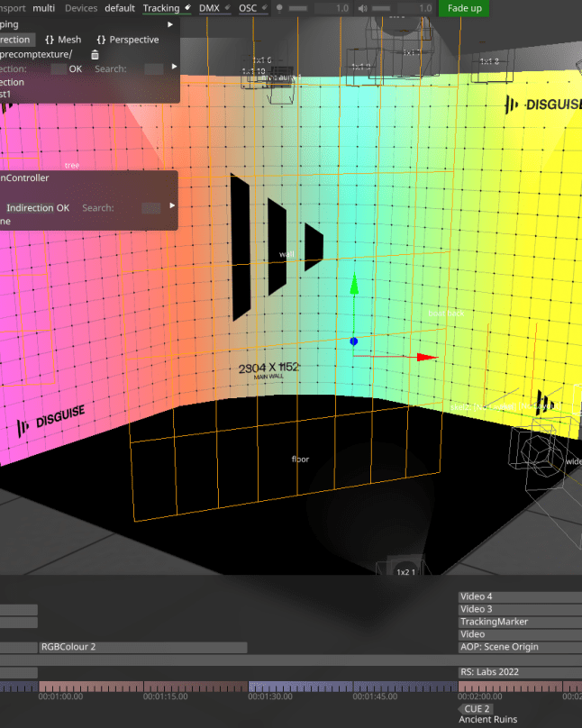Viewport: 582px width, 728px height.
Task: Click the volume speaker icon
Action: click(363, 8)
